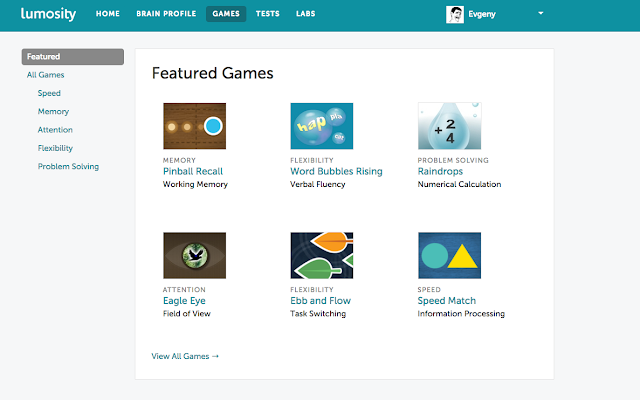
Task: Click the Information Processing description
Action: (461, 314)
